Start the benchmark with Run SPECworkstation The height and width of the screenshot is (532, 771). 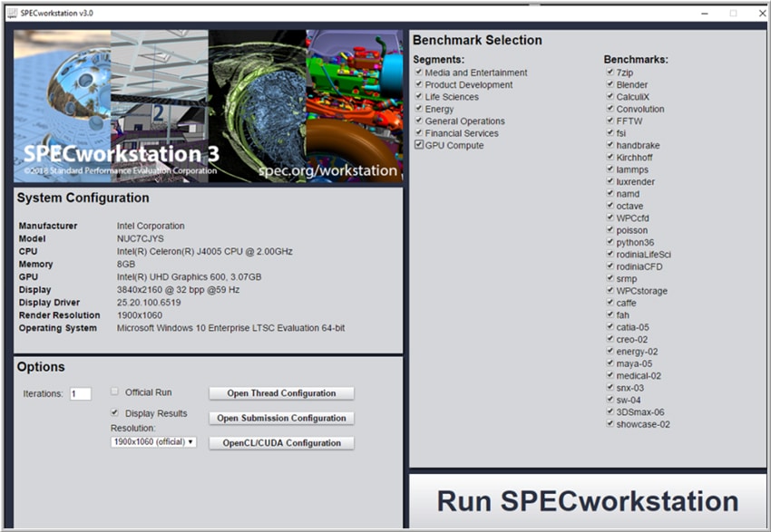pyautogui.click(x=588, y=501)
